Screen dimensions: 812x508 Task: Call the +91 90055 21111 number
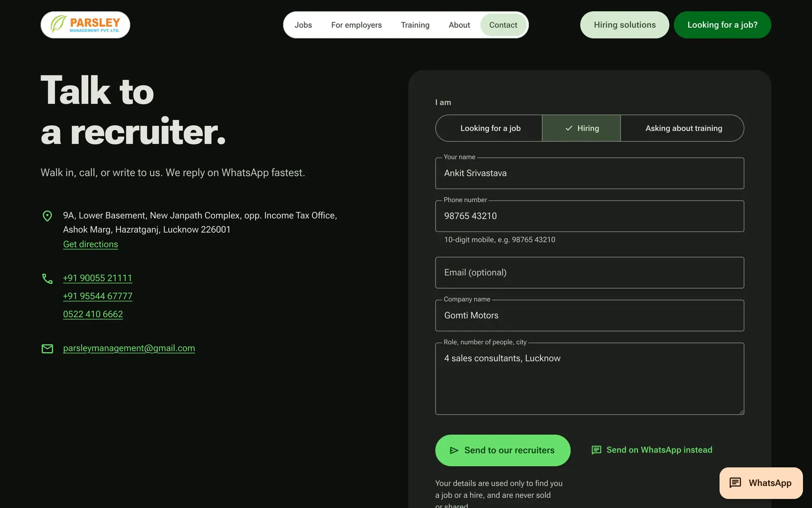[x=97, y=278]
